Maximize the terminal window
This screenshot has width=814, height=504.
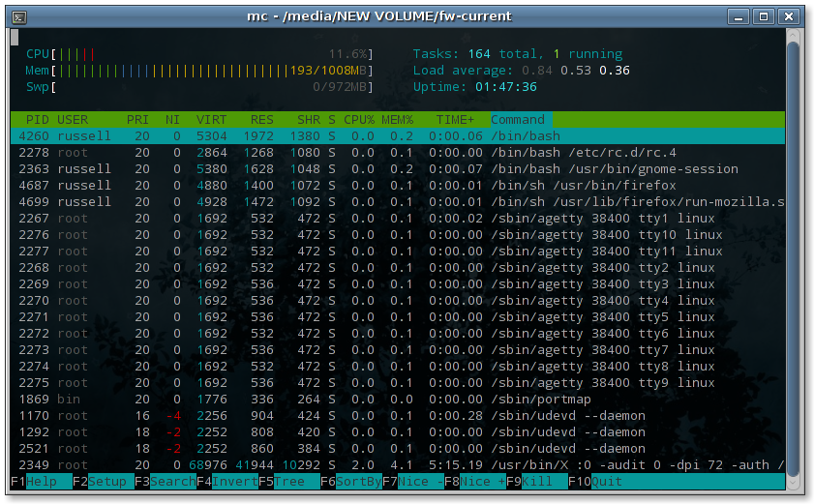coord(764,16)
